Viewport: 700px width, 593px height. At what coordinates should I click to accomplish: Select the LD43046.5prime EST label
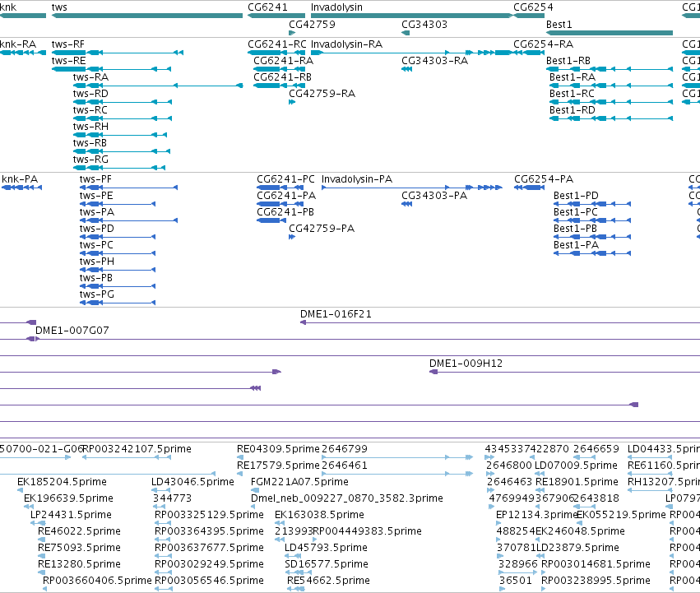(x=192, y=482)
